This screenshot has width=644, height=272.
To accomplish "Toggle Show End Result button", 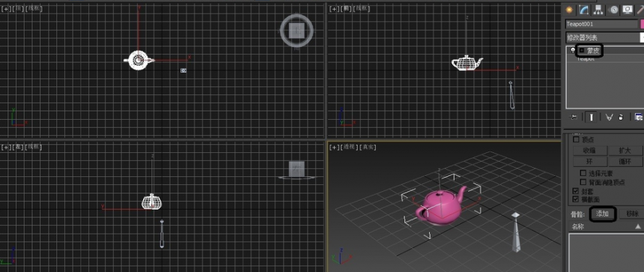I will pyautogui.click(x=591, y=117).
